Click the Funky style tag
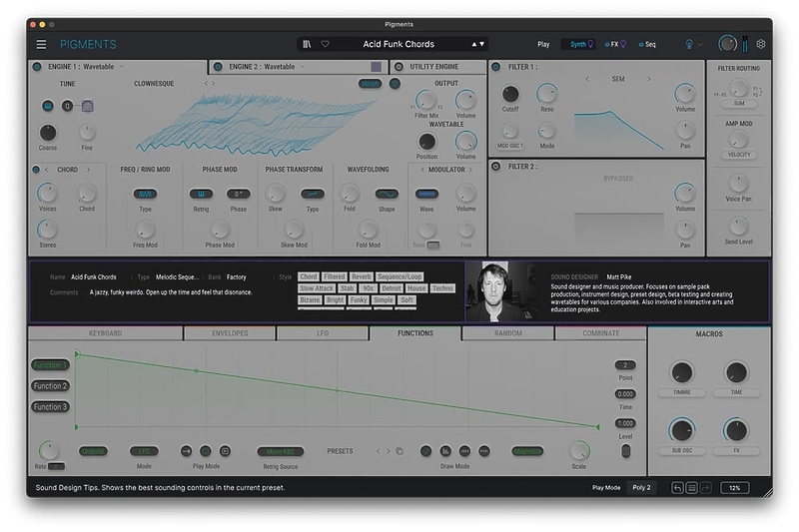 pyautogui.click(x=359, y=299)
